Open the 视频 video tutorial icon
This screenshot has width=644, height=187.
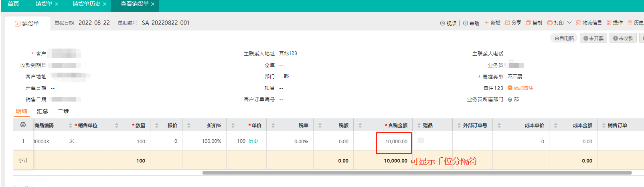point(442,23)
